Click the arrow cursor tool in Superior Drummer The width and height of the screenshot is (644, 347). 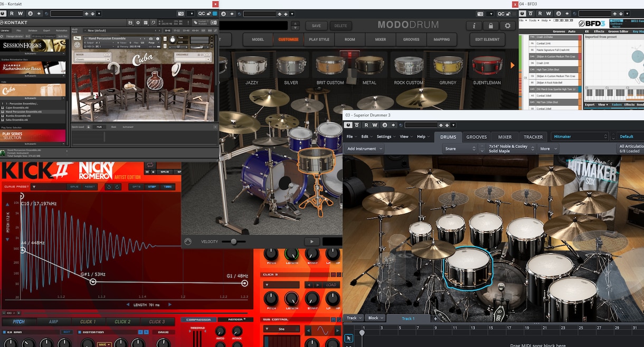348,337
